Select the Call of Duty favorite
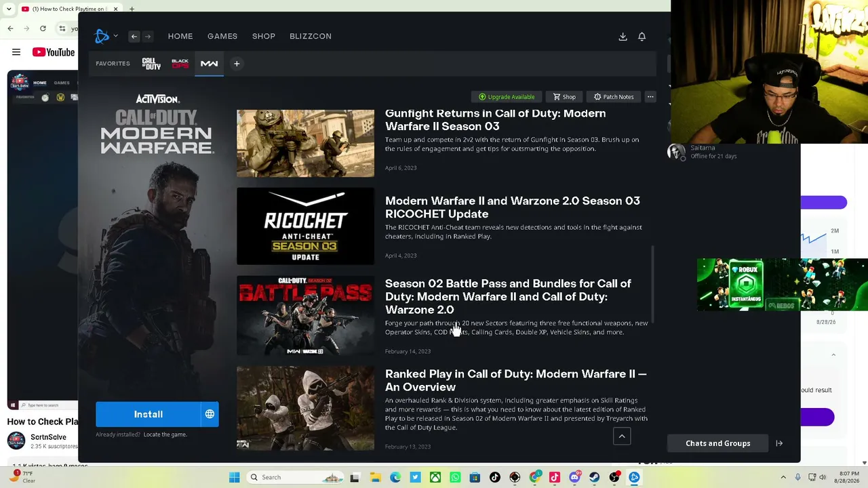This screenshot has width=868, height=488. pos(151,64)
